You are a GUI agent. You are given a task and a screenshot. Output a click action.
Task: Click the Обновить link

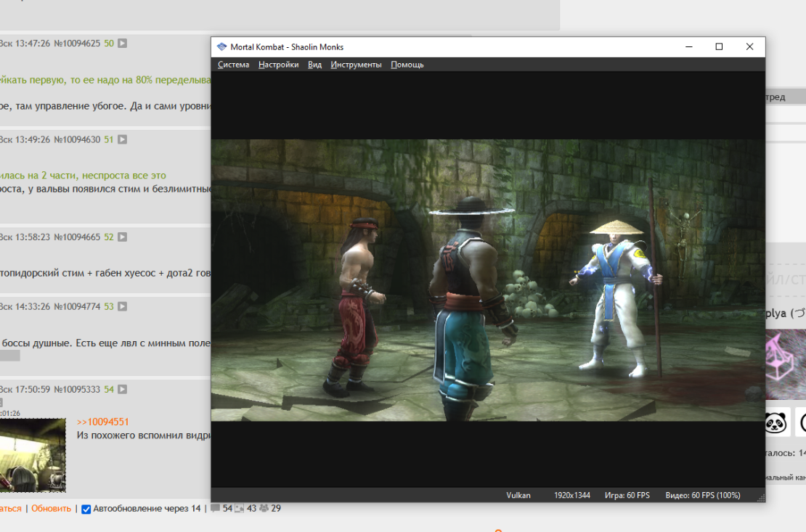tap(51, 508)
